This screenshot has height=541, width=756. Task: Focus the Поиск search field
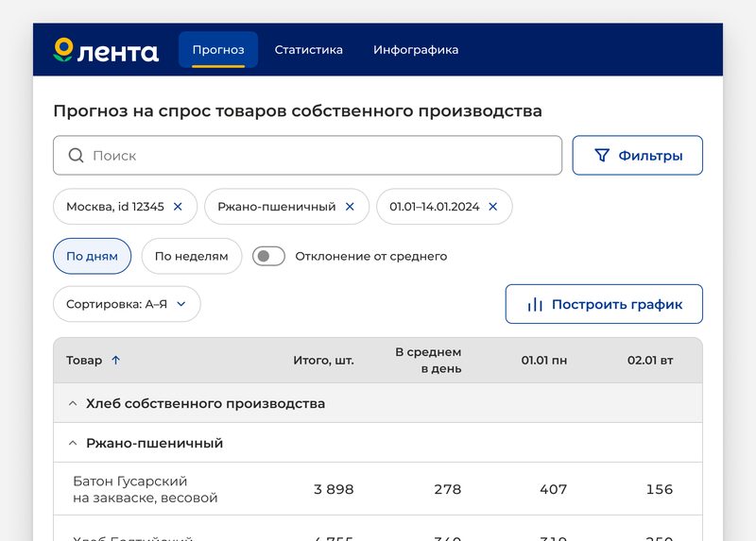(308, 155)
